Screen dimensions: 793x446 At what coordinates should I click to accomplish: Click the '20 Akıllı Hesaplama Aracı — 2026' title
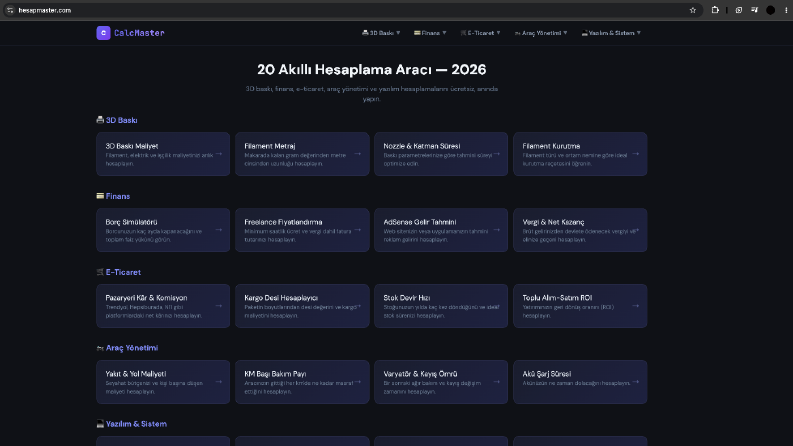(x=372, y=69)
